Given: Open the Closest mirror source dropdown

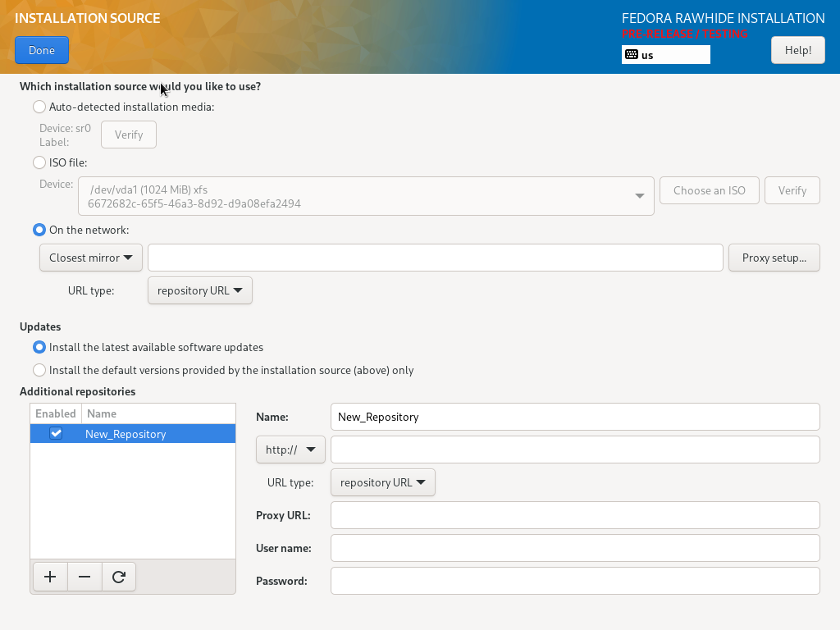Looking at the screenshot, I should tap(90, 258).
